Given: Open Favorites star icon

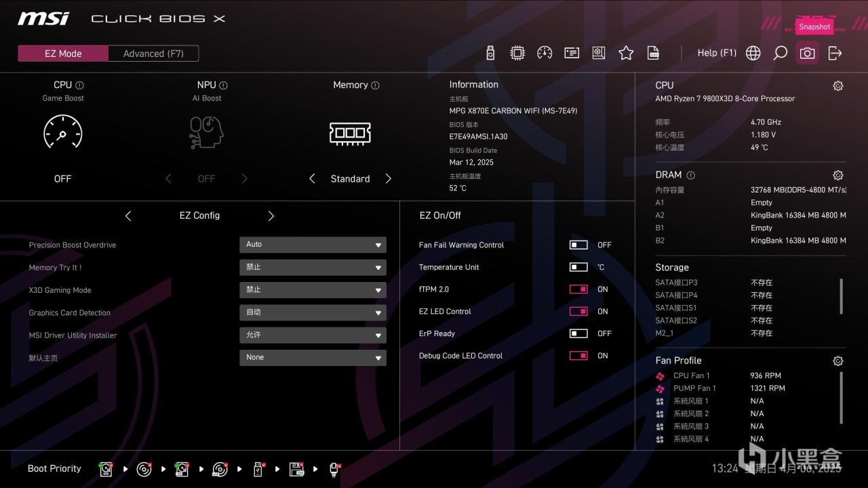Looking at the screenshot, I should click(626, 53).
